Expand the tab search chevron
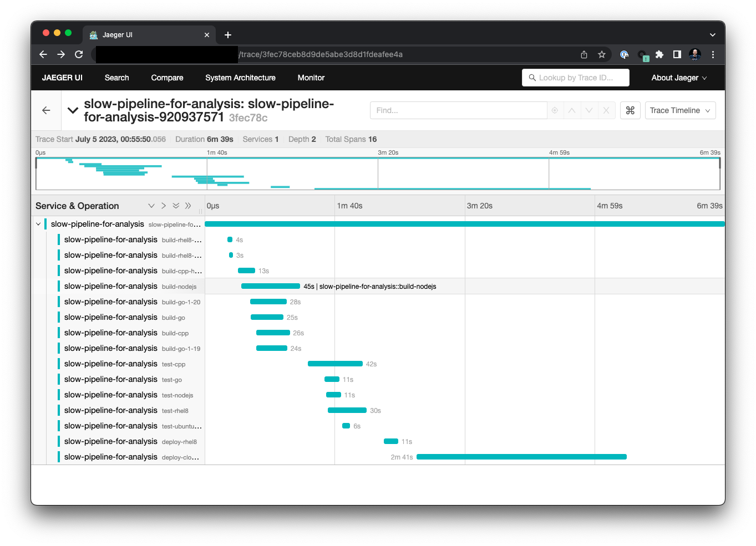 (x=713, y=35)
